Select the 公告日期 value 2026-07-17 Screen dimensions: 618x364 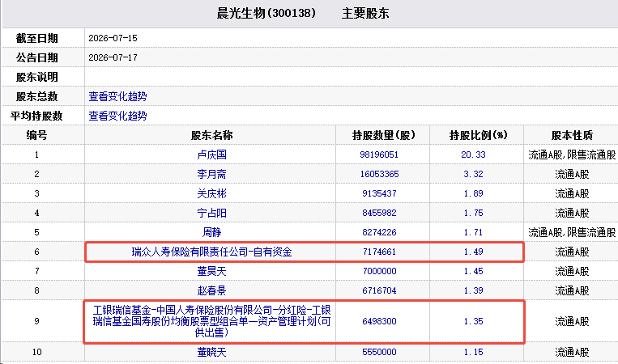pyautogui.click(x=113, y=57)
